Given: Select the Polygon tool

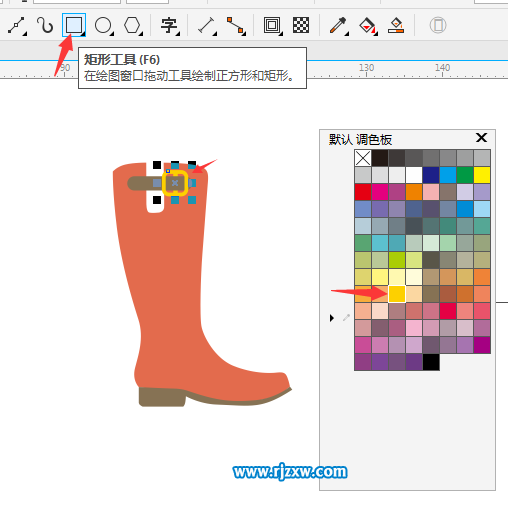Looking at the screenshot, I should click(x=132, y=25).
